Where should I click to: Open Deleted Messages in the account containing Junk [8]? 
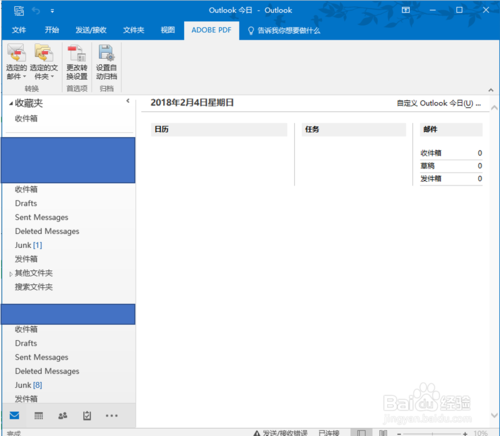click(x=47, y=371)
